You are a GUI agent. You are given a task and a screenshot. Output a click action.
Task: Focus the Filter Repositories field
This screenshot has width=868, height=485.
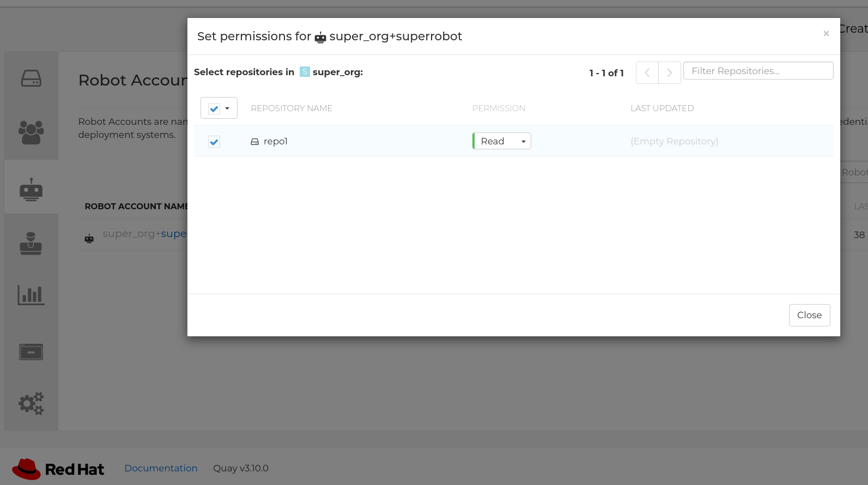click(758, 71)
